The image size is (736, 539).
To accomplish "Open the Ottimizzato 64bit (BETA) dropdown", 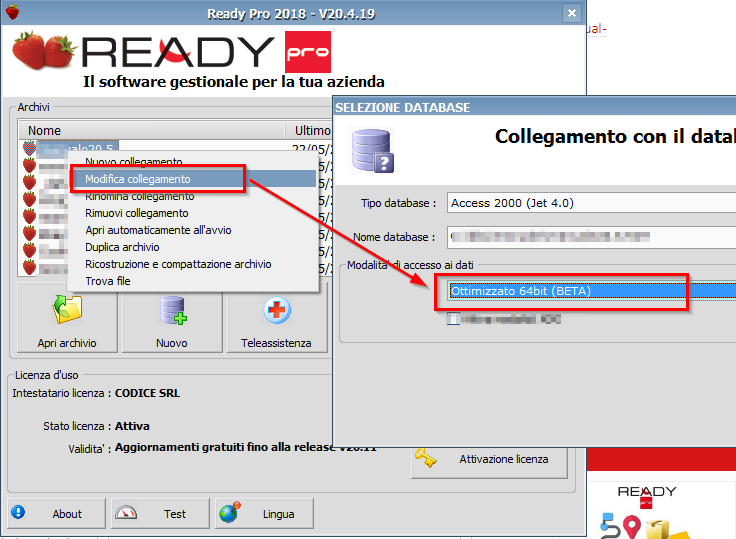I will pos(592,291).
